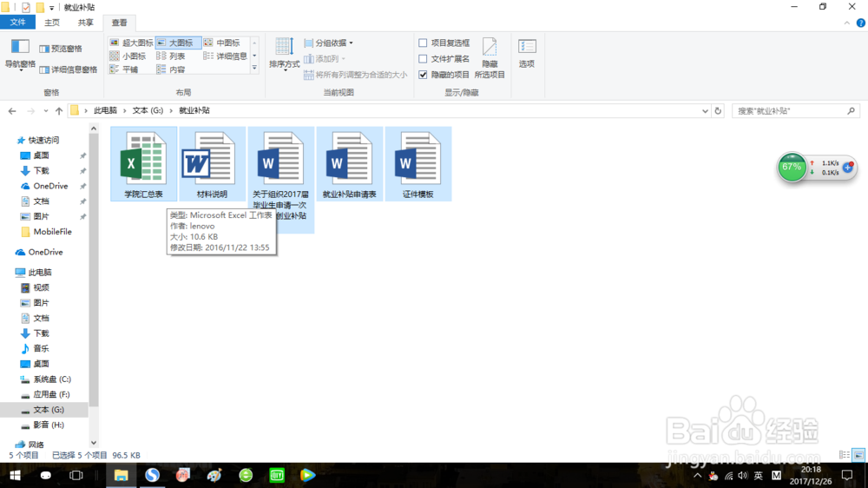
Task: Open drive 应用盘 (F:)
Action: coord(51,394)
